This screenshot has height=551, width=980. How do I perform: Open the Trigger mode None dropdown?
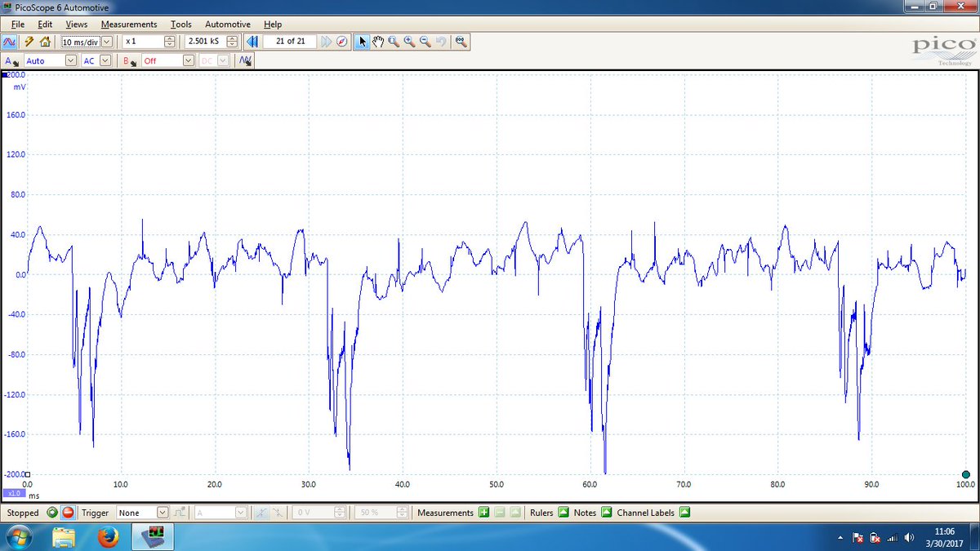162,513
